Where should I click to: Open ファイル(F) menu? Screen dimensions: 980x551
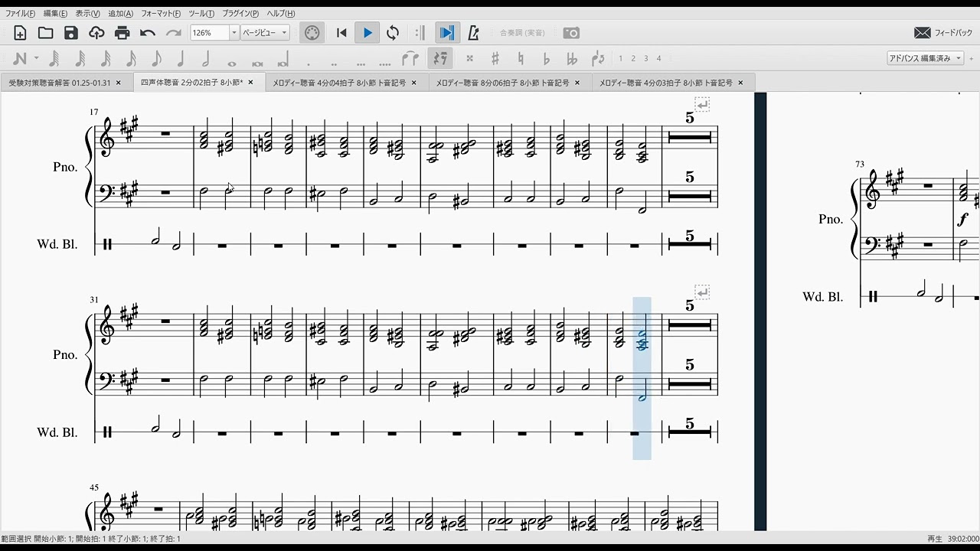point(20,14)
